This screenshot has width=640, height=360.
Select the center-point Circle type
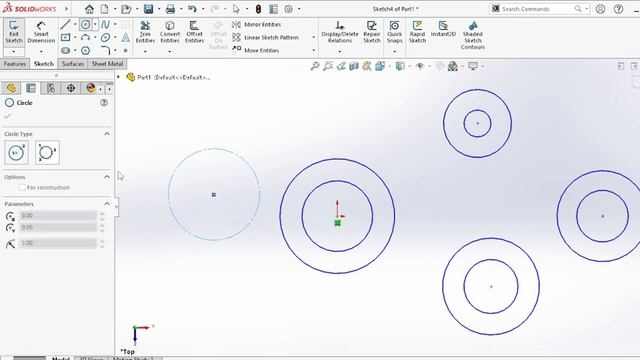[x=16, y=153]
